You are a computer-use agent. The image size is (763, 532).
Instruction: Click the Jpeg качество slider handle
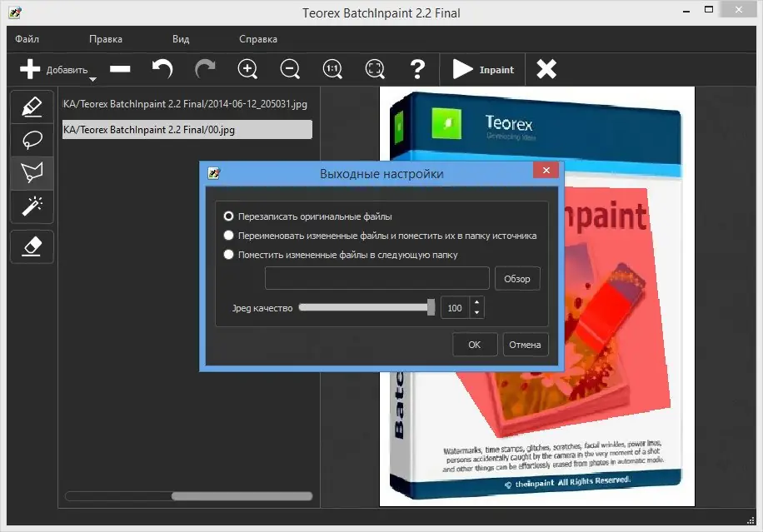coord(431,307)
